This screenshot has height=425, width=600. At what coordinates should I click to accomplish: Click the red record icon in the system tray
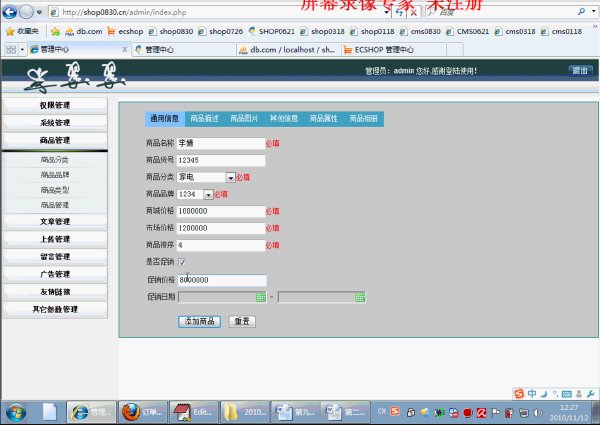(468, 413)
